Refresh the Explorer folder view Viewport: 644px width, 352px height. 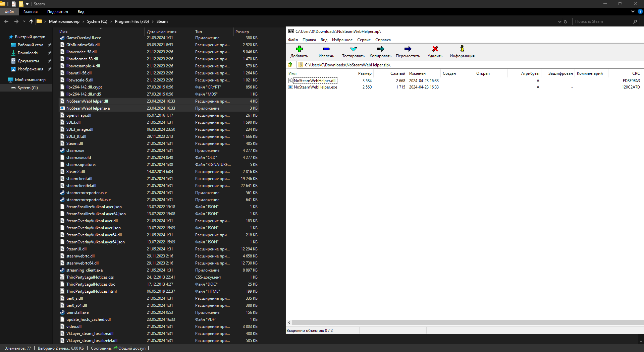click(566, 21)
